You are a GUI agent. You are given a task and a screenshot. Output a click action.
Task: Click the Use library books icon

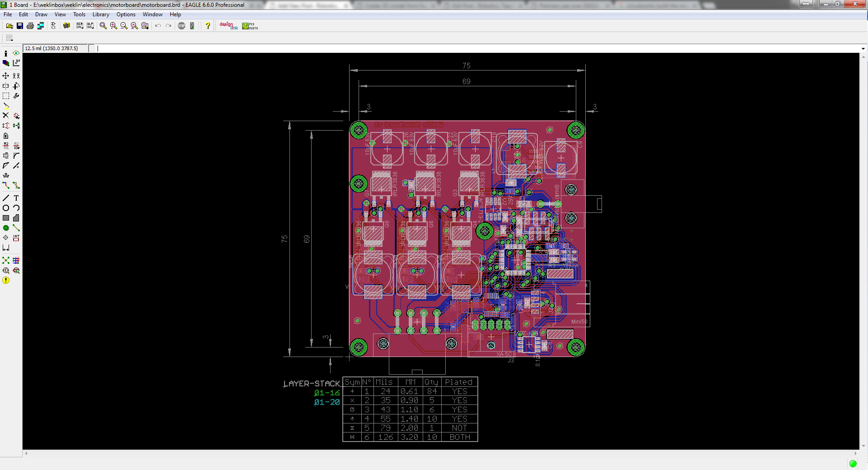pyautogui.click(x=67, y=26)
